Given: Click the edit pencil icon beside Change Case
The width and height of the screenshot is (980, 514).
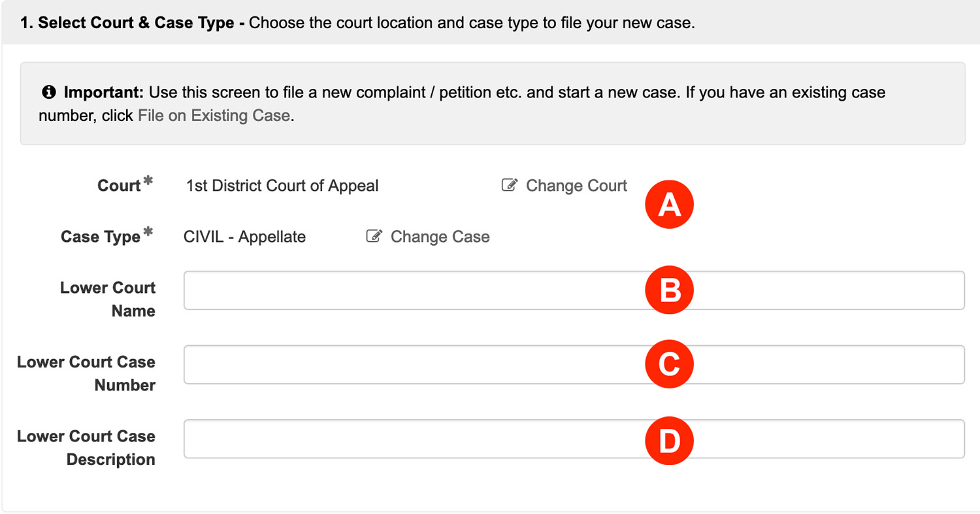Looking at the screenshot, I should (x=374, y=236).
